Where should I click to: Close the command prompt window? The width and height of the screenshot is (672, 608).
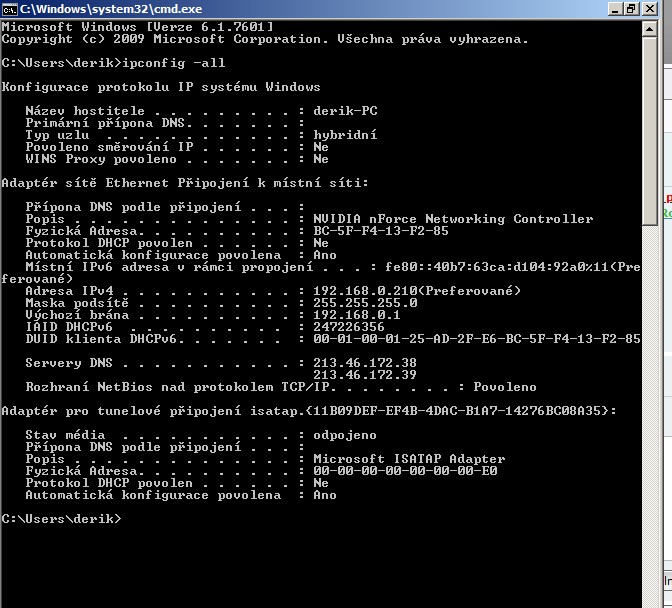point(651,8)
